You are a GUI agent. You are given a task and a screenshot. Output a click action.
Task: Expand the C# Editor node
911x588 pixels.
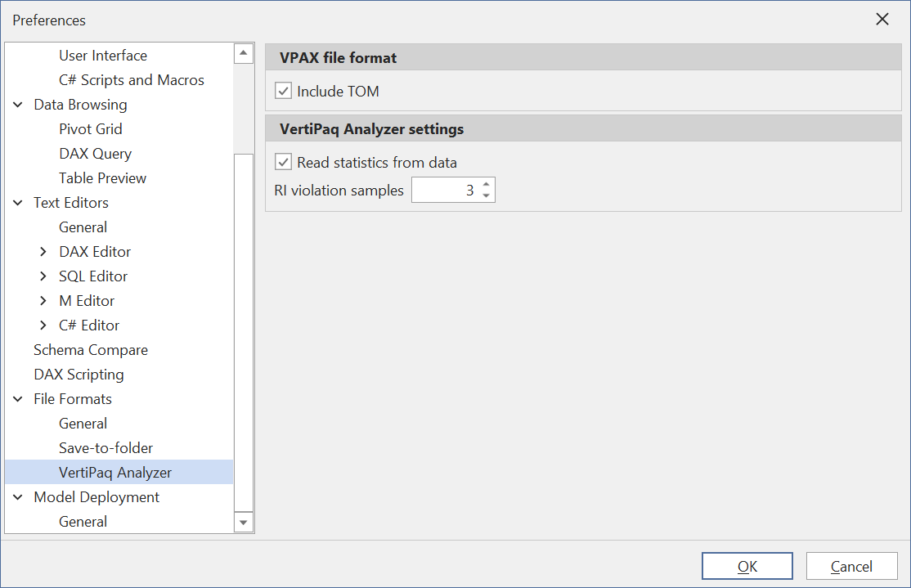(x=43, y=325)
